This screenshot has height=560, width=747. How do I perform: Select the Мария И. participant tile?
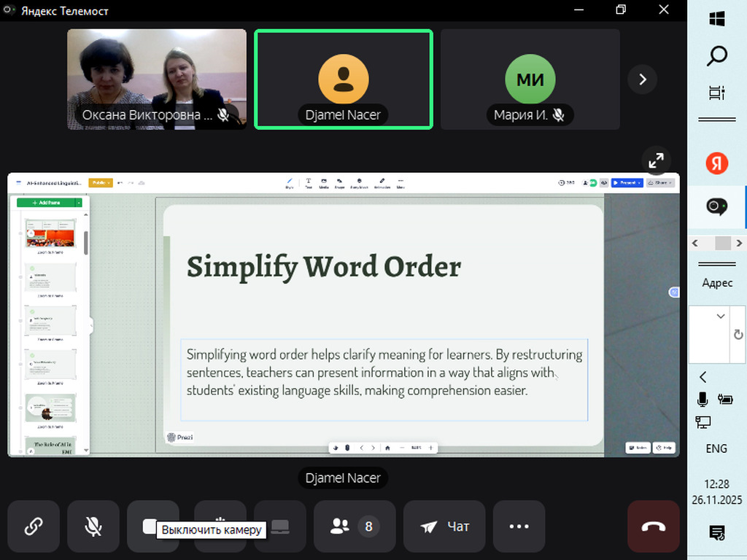point(530,79)
